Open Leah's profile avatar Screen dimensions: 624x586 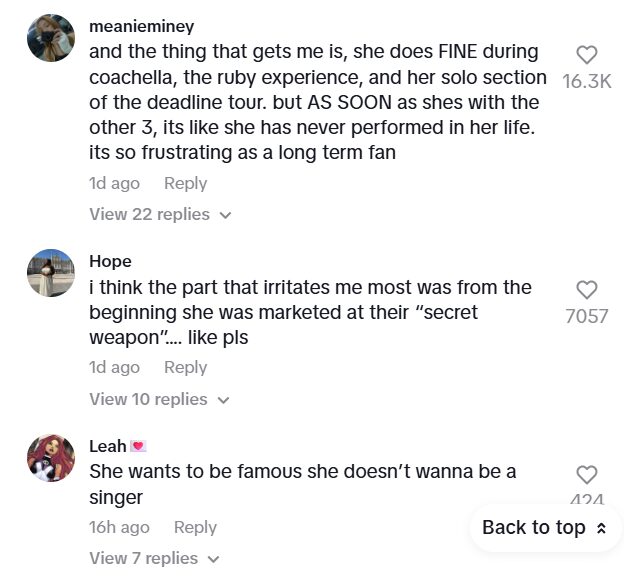51,458
